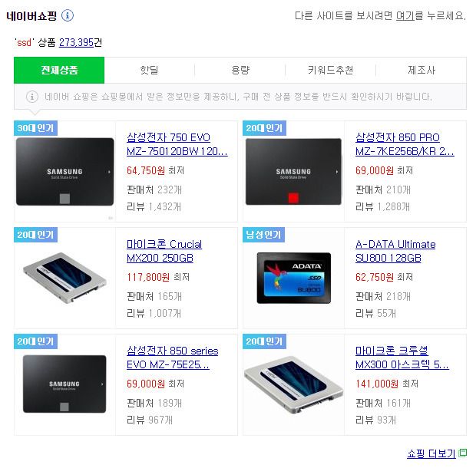Click the 여기 link for other sites

[x=405, y=15]
